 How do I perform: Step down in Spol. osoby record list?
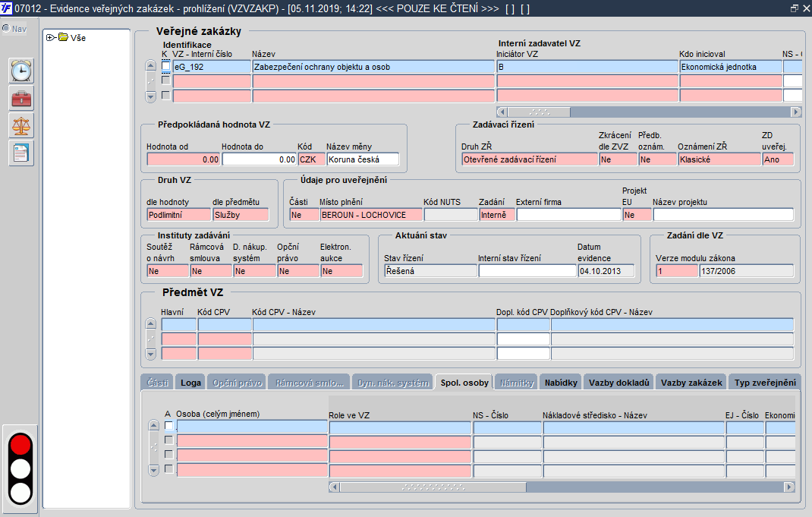[153, 471]
